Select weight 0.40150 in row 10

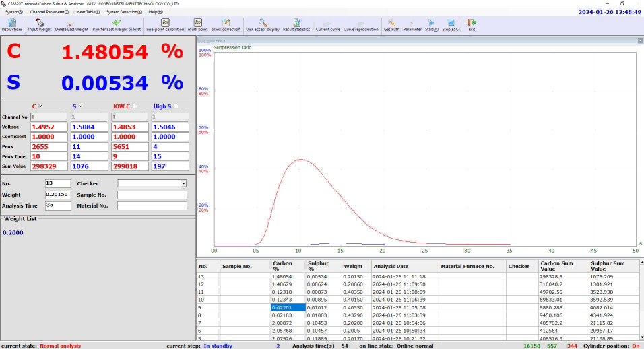pos(356,300)
